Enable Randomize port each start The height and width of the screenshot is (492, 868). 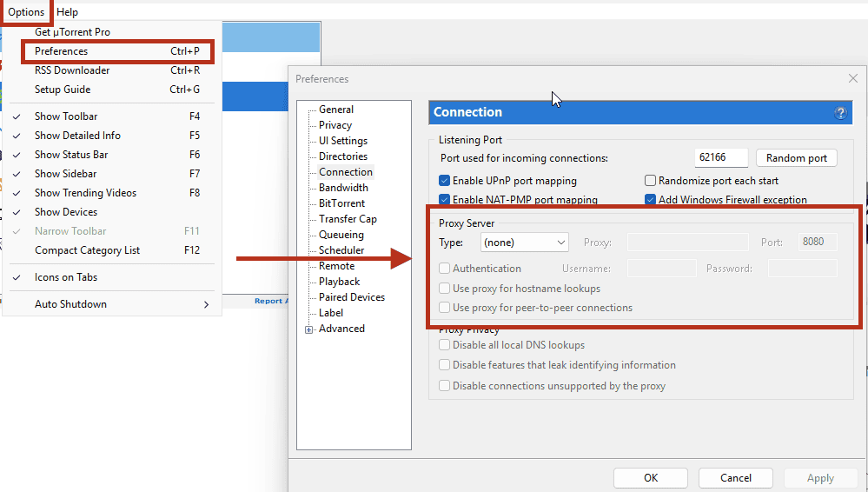coord(650,181)
